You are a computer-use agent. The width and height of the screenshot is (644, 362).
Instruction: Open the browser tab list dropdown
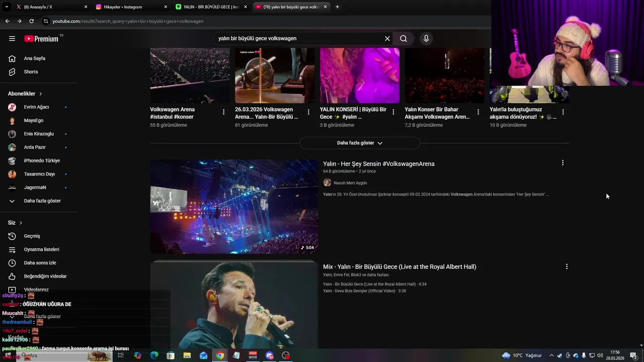7,7
